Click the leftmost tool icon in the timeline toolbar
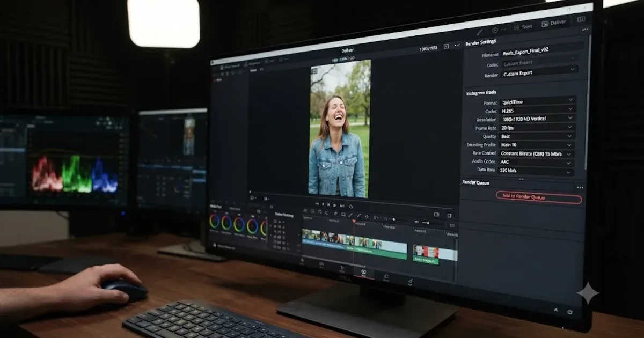This screenshot has height=338, width=644. tap(305, 210)
